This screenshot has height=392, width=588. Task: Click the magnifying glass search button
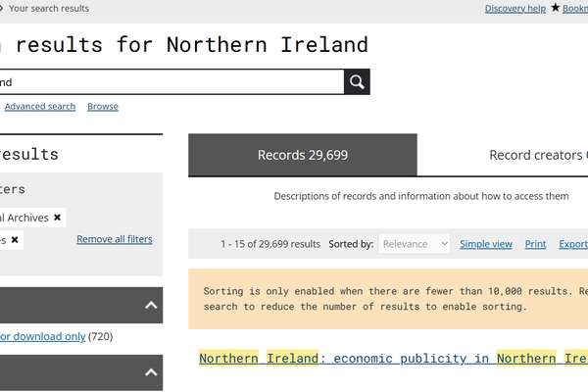click(357, 81)
